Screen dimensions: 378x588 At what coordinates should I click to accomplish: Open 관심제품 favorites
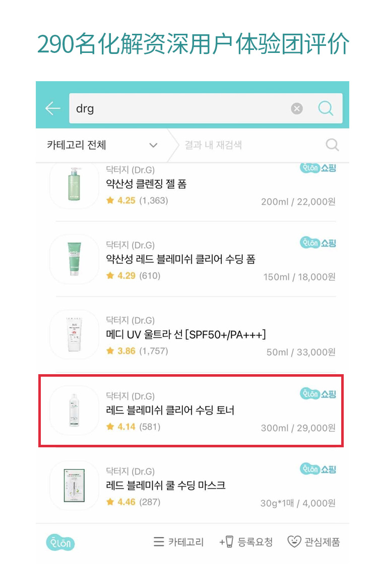click(x=313, y=542)
